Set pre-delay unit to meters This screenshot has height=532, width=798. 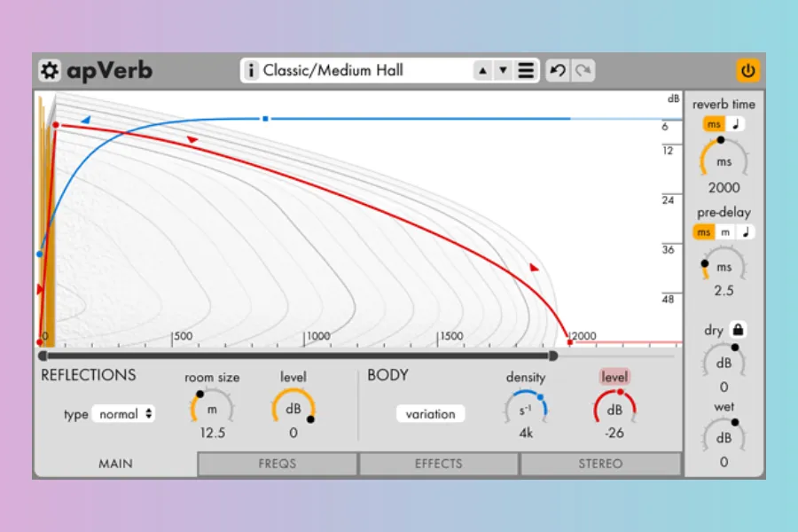725,231
